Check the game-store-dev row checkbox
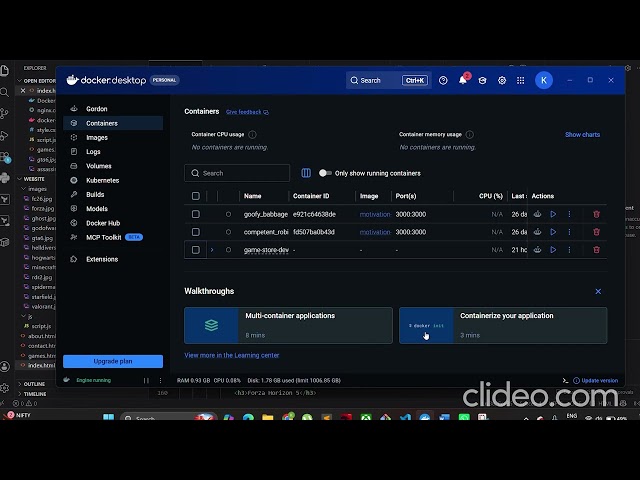The height and width of the screenshot is (480, 640). pyautogui.click(x=196, y=250)
